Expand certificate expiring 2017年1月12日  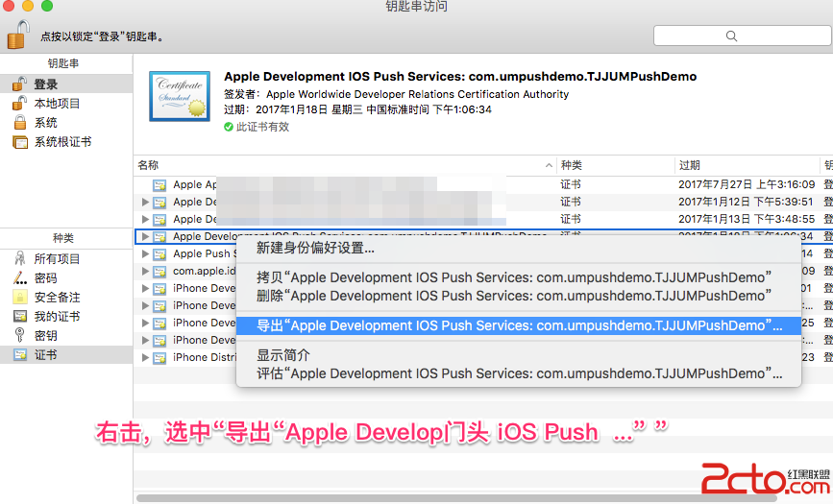[145, 202]
